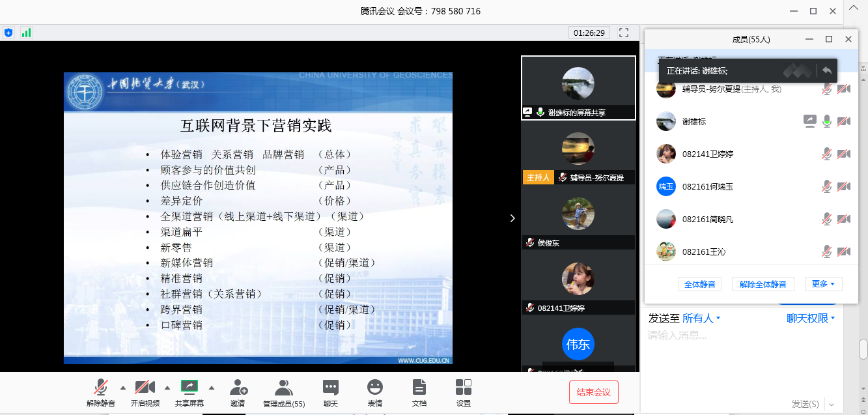Toggle microphone for member 082141卫婷婷 in list

[826, 154]
